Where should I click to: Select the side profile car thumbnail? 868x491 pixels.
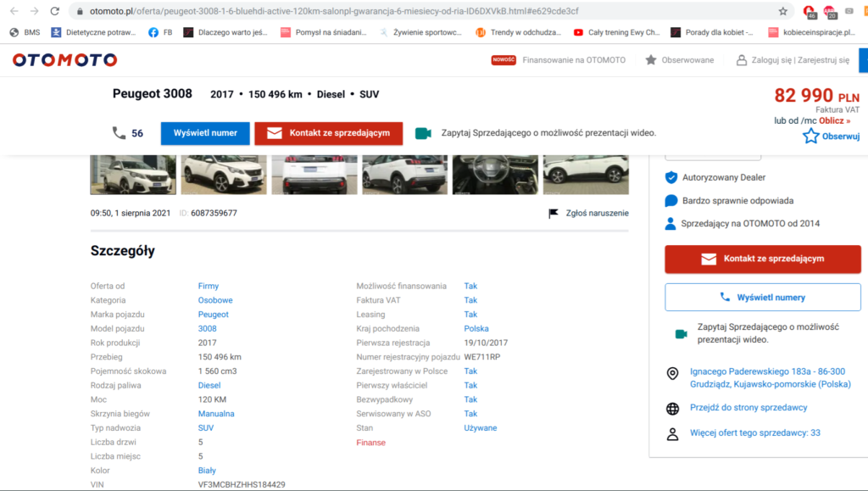586,175
